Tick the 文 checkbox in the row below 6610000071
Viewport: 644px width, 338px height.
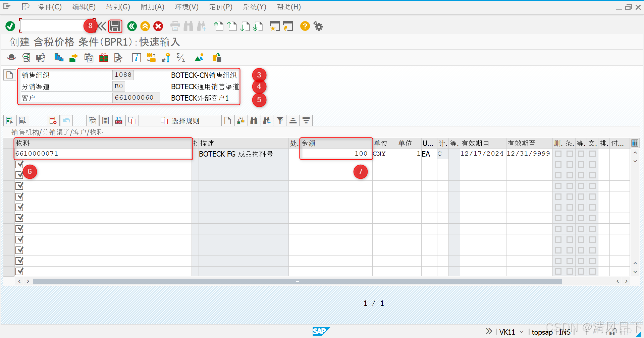click(x=592, y=164)
